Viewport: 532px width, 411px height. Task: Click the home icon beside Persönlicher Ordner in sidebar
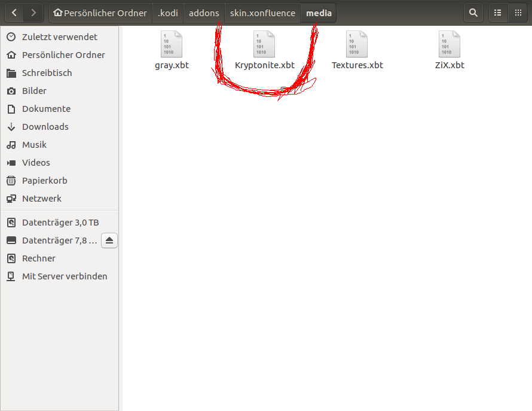click(x=11, y=55)
